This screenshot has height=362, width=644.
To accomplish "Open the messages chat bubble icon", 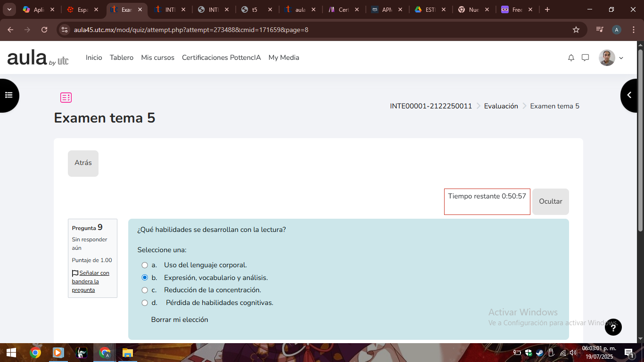I will pyautogui.click(x=585, y=58).
